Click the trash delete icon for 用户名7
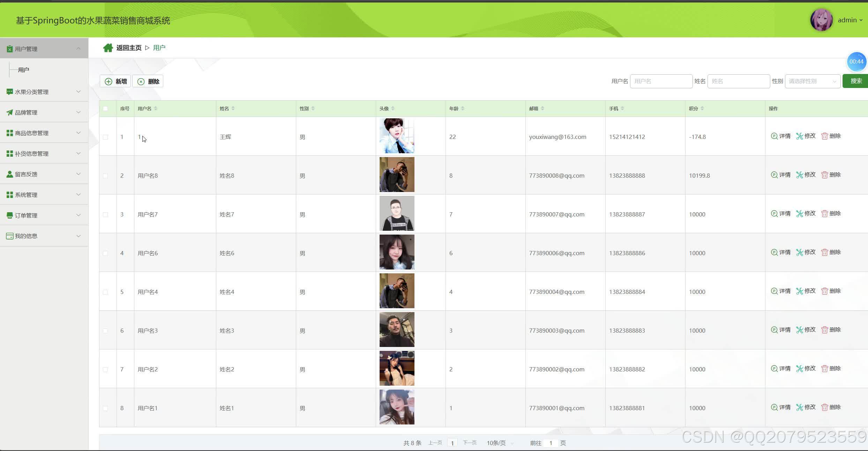This screenshot has height=451, width=868. pos(824,214)
